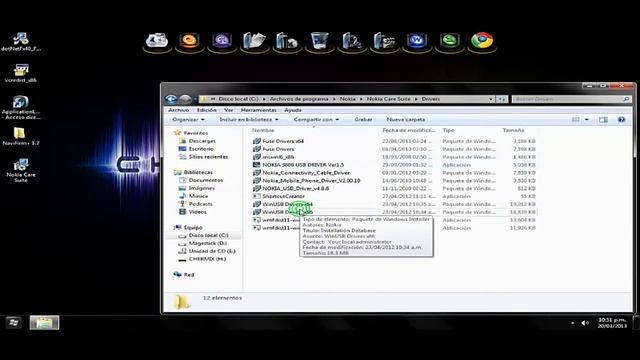Open the Recycle Bin in the dock
This screenshot has width=640, height=360.
pyautogui.click(x=319, y=41)
